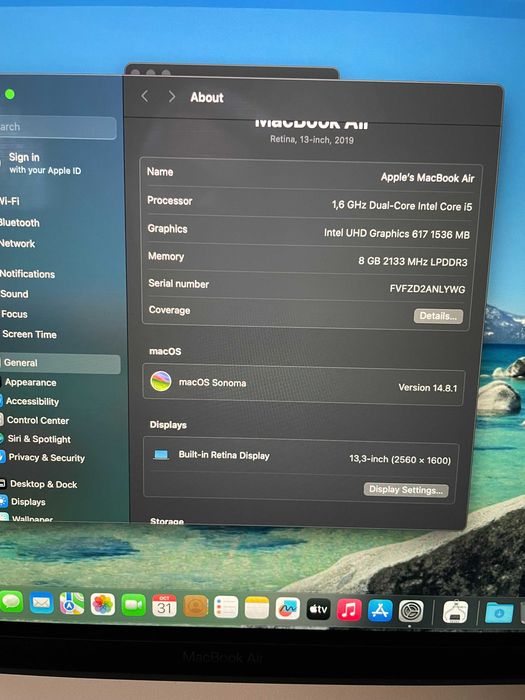This screenshot has height=700, width=525.
Task: Open the Apple TV app
Action: tap(318, 609)
